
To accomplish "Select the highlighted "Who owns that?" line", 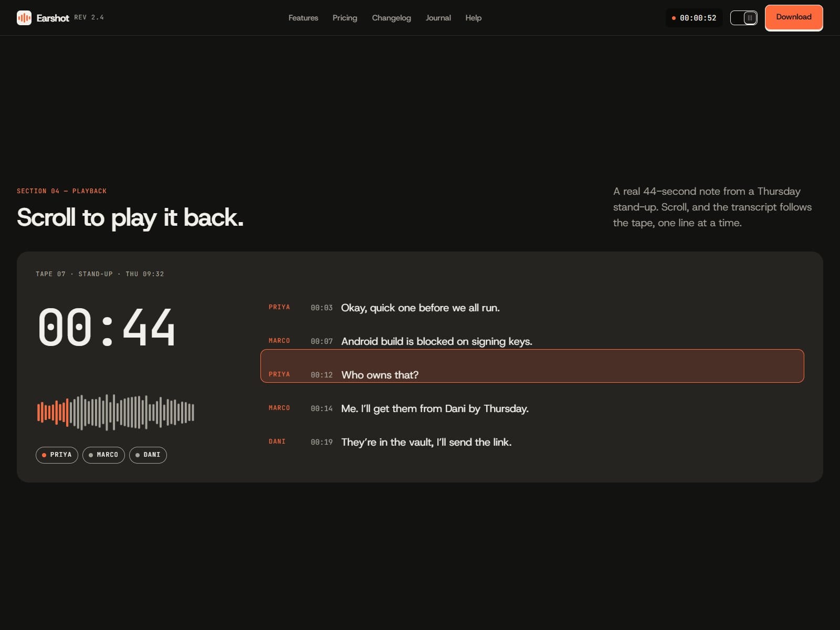I will point(532,366).
